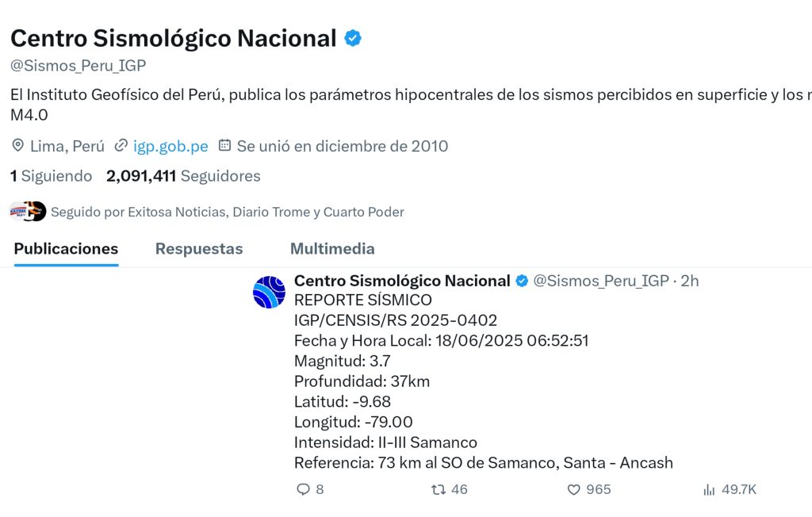Screen dimensions: 812x517
Task: Open the 1 Siguiendo list
Action: pos(52,176)
